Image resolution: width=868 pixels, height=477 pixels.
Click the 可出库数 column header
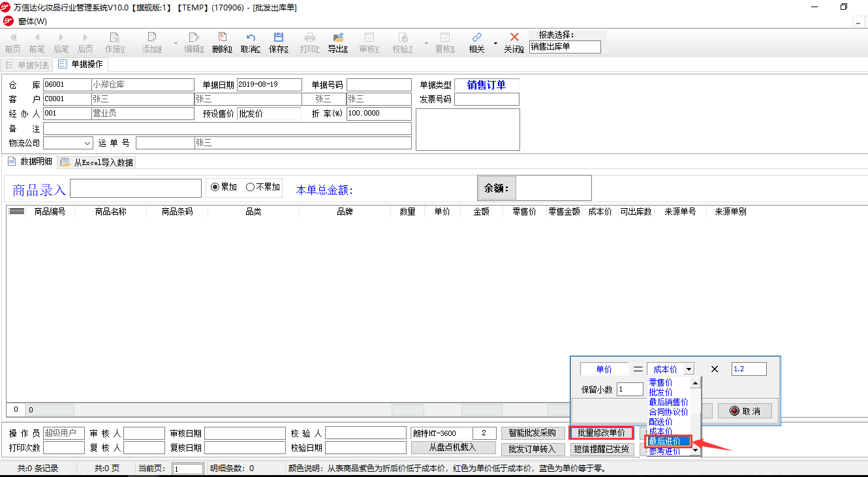tap(636, 211)
